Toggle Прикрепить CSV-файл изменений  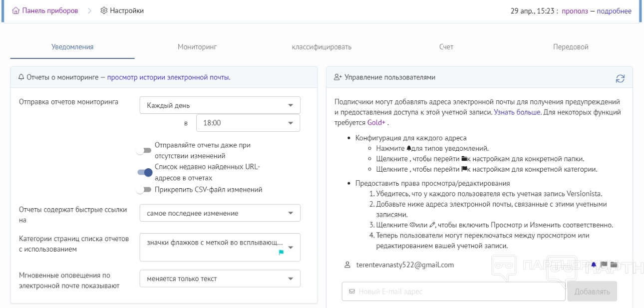[x=144, y=190]
